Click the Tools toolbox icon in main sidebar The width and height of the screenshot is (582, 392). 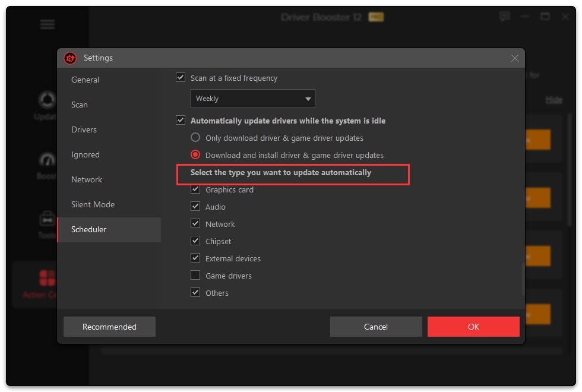[x=47, y=219]
